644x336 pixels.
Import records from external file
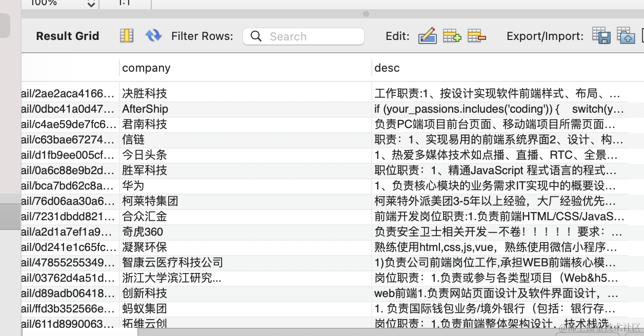[x=626, y=36]
